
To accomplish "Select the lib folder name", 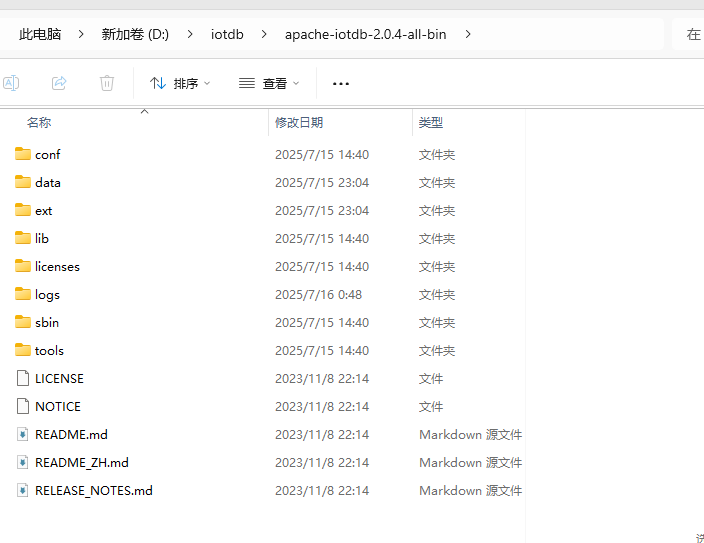I will click(x=42, y=238).
